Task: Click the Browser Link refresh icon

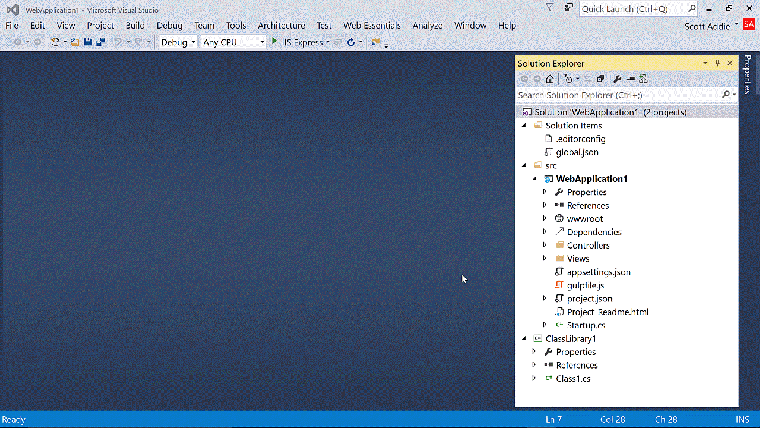Action: pyautogui.click(x=351, y=43)
